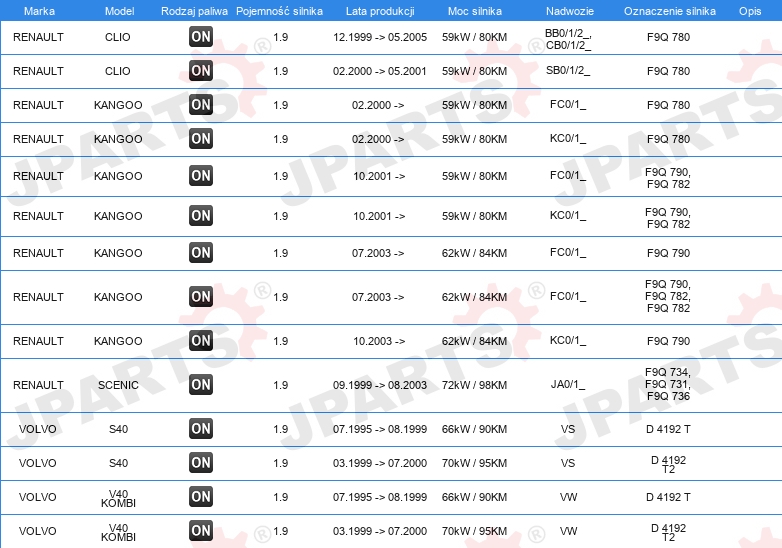Select VW body in V40 Kombi 66kW row
Image resolution: width=782 pixels, height=548 pixels.
(568, 497)
